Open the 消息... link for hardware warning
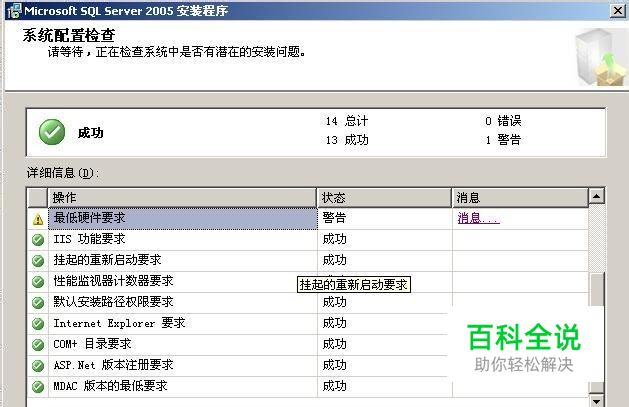 [x=478, y=218]
